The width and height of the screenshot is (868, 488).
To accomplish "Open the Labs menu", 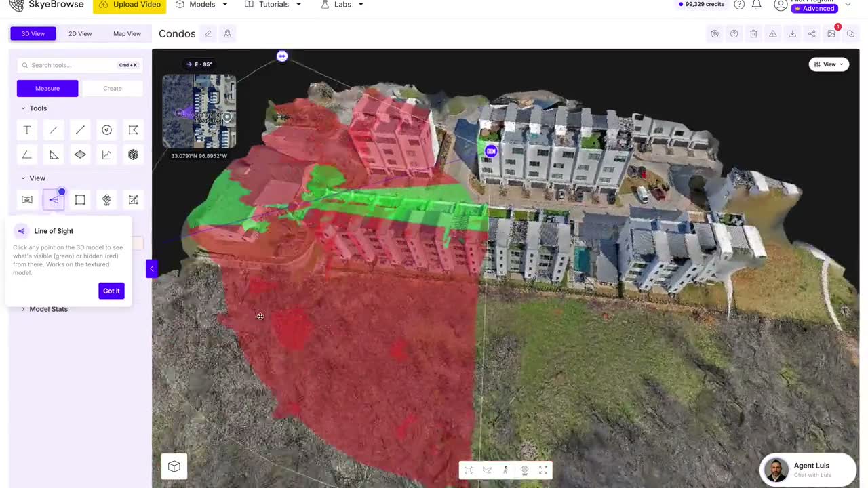I will coord(342,5).
